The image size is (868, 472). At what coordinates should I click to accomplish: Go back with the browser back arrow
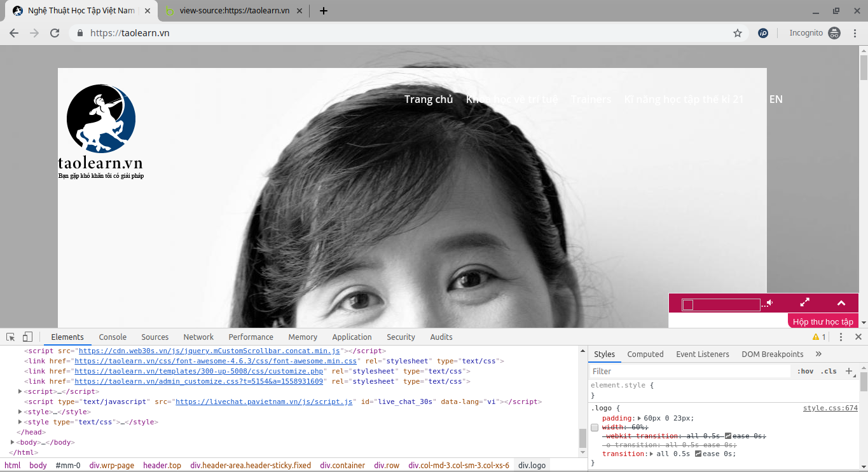pos(14,33)
